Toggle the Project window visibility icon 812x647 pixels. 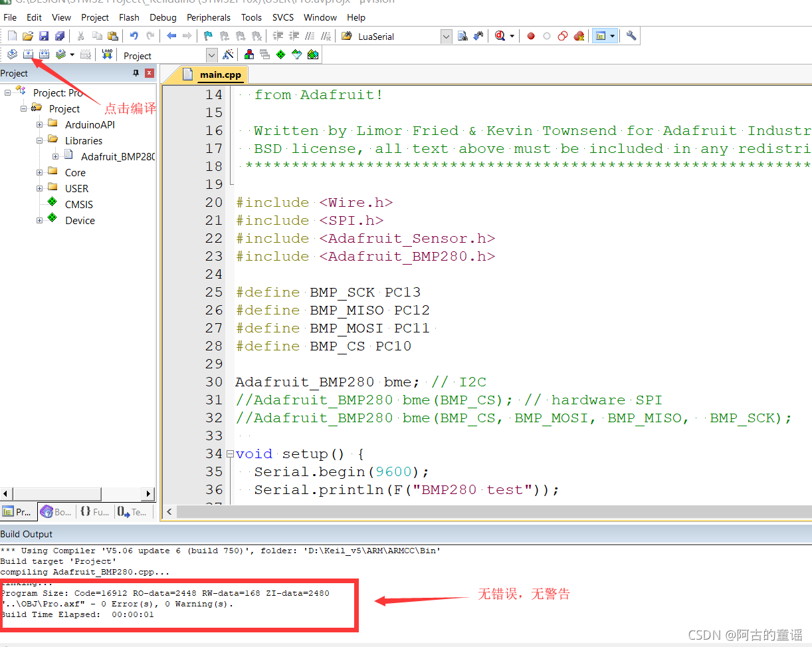(601, 36)
